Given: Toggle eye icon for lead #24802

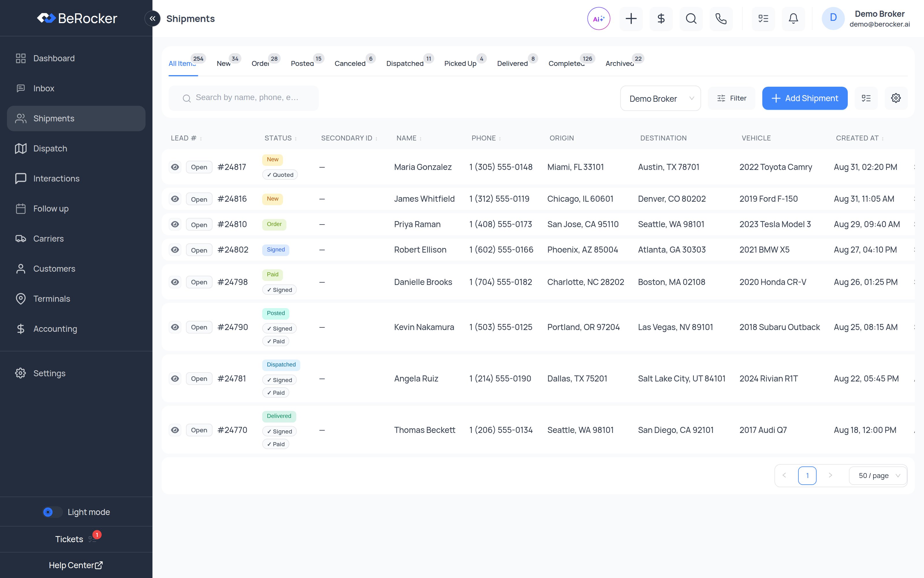Looking at the screenshot, I should point(175,250).
